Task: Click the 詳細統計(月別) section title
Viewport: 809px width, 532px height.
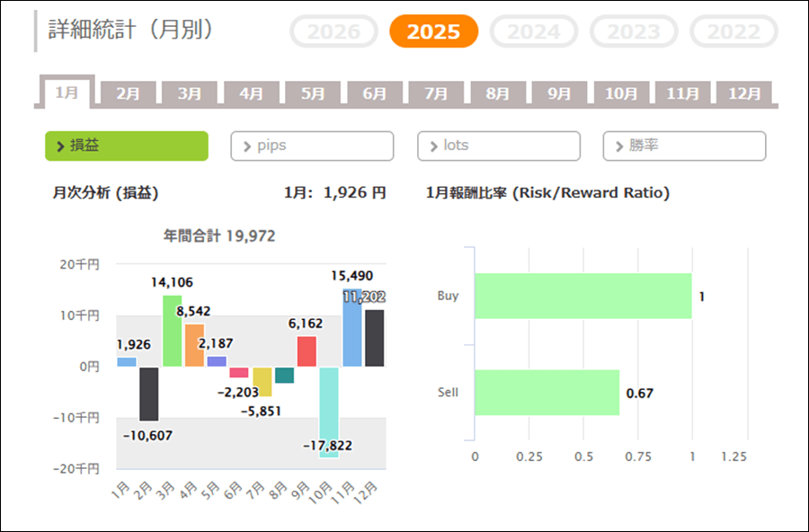Action: [131, 30]
